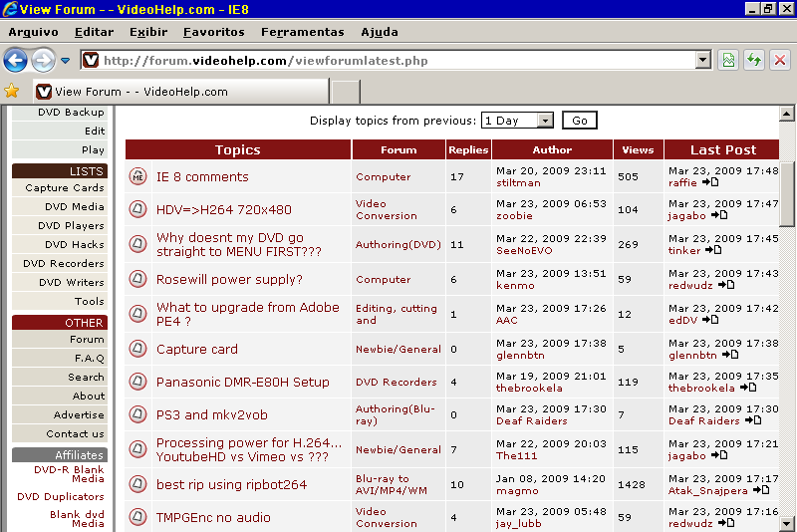Viewport: 797px width, 532px height.
Task: Go to last post by tinker arrow icon
Action: coord(713,250)
